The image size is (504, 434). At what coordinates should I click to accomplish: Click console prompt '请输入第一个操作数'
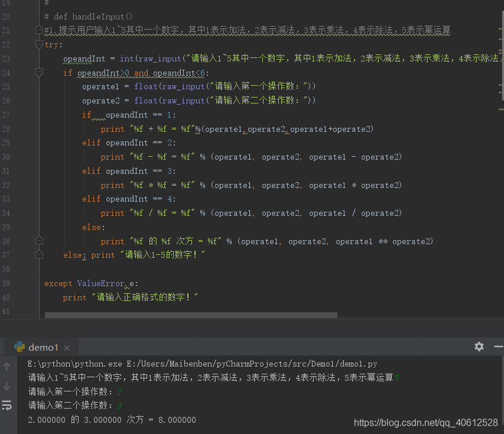[70, 392]
